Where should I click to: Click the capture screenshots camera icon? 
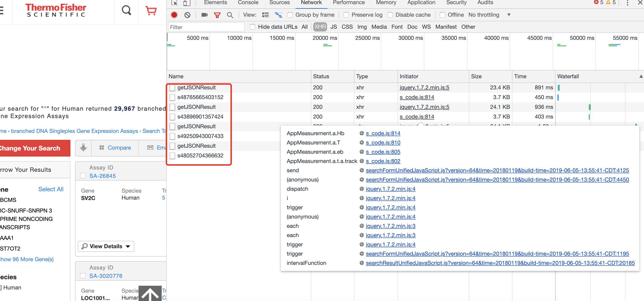coord(204,15)
